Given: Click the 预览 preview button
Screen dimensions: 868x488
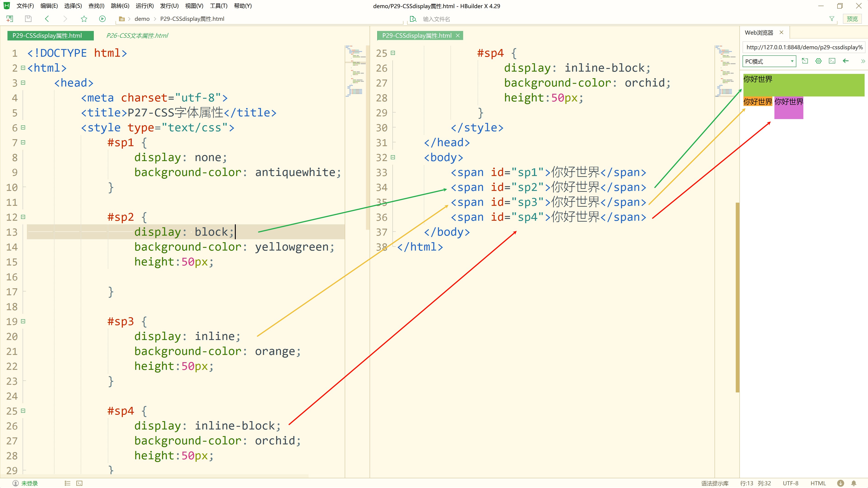Looking at the screenshot, I should click(852, 19).
